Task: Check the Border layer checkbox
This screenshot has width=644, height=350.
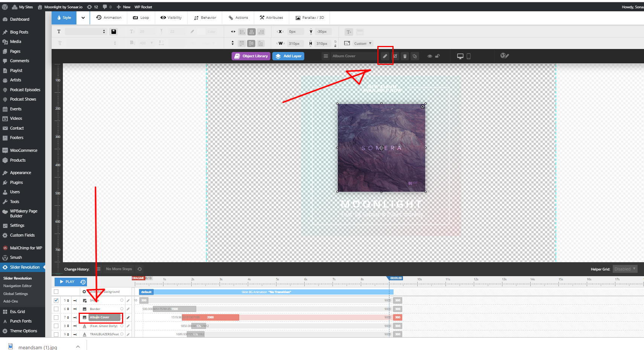Action: (x=56, y=309)
